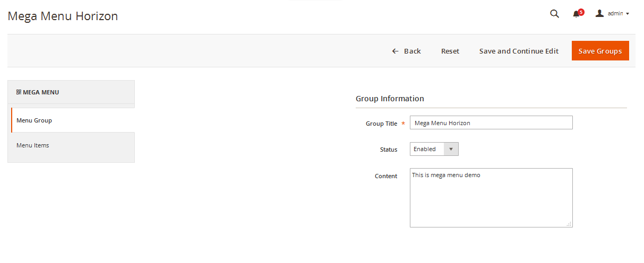644x263 pixels.
Task: Go Back to the previous page
Action: [406, 51]
